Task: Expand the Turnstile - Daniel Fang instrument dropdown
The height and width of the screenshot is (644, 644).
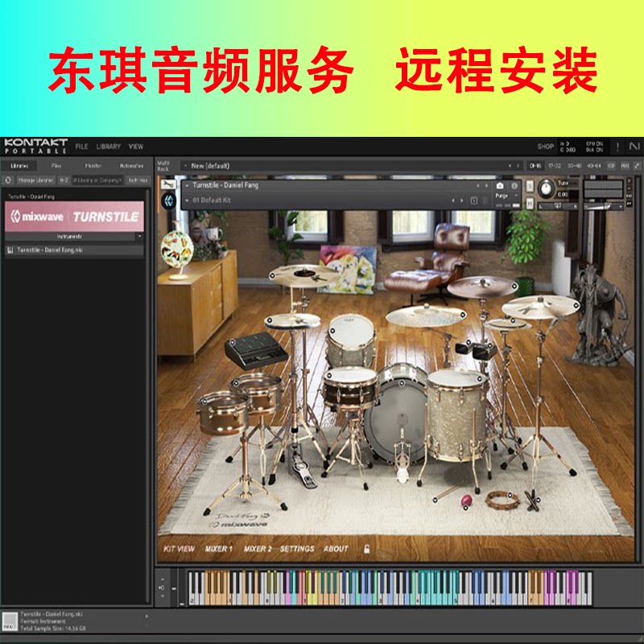Action: (x=187, y=186)
